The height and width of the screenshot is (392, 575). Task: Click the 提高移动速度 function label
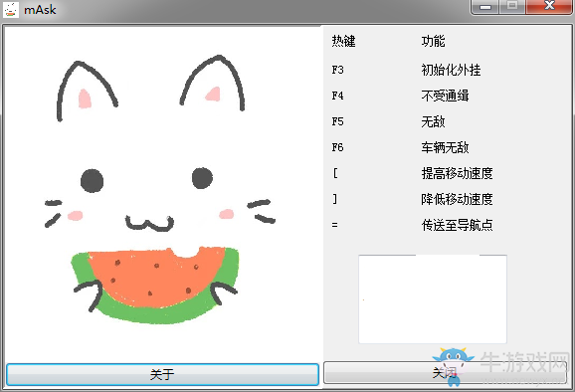[x=457, y=173]
